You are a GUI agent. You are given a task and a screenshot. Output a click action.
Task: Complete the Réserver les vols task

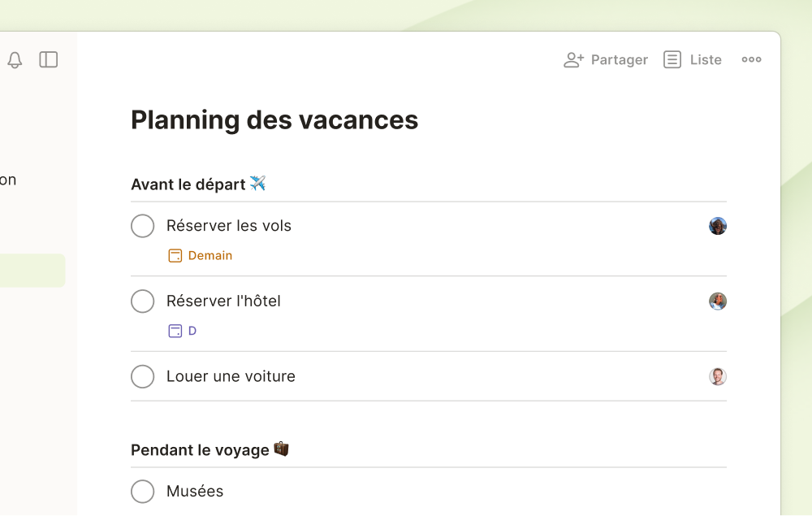tap(142, 226)
